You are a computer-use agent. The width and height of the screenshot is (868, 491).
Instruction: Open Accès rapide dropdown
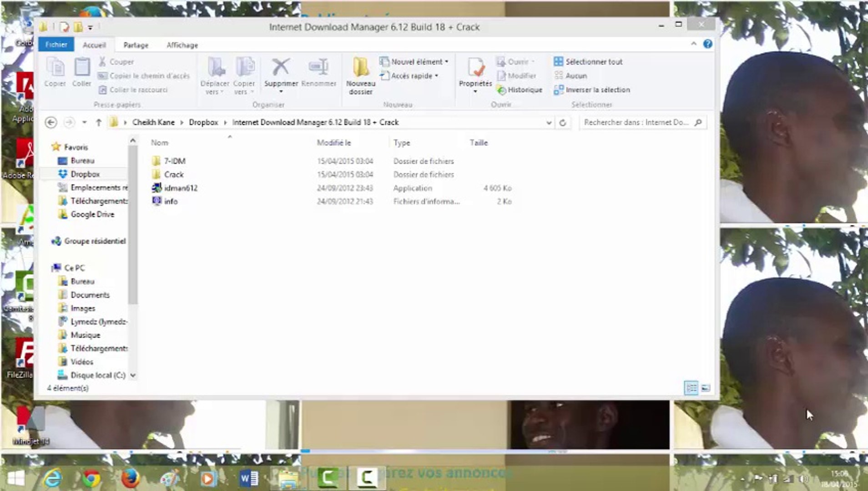(x=409, y=76)
